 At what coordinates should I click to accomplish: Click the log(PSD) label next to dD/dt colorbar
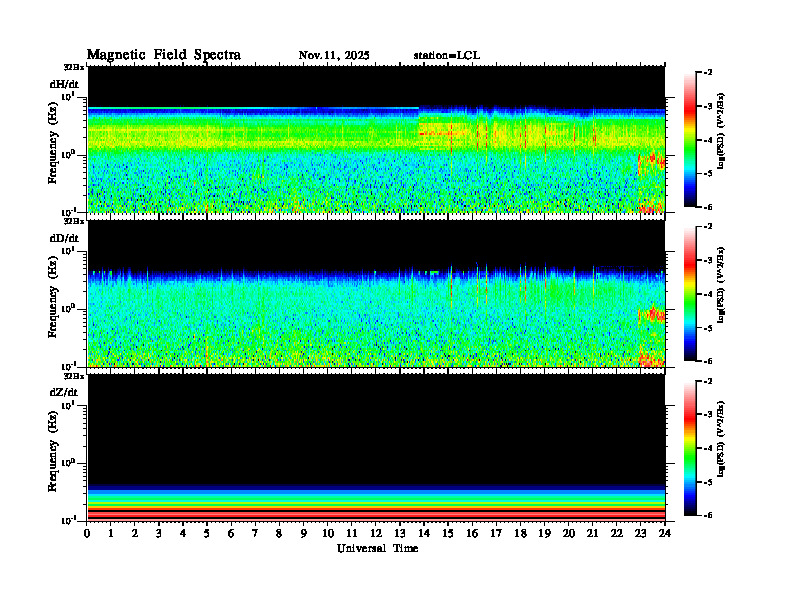click(x=721, y=285)
